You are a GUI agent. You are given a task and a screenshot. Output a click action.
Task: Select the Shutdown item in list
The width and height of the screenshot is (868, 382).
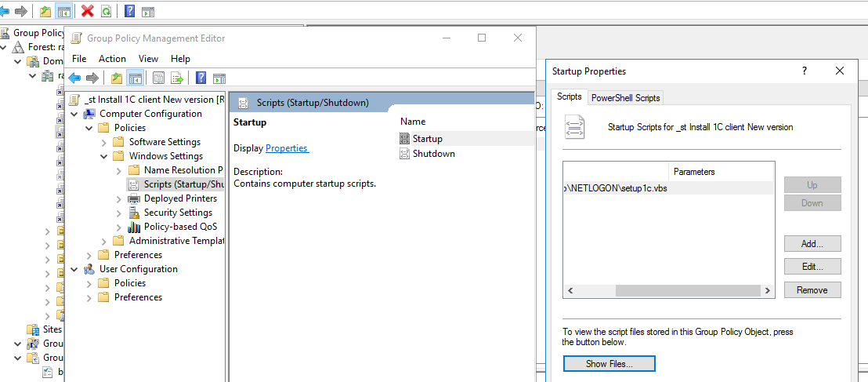tap(433, 154)
